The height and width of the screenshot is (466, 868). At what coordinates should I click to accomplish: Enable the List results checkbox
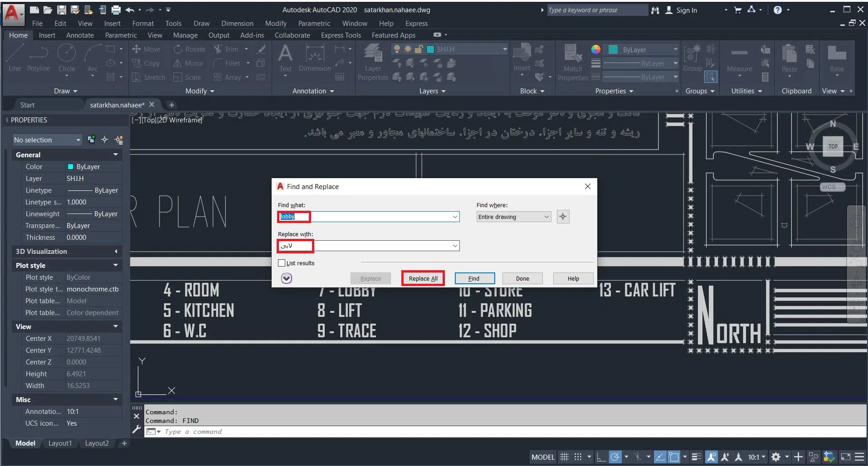click(282, 263)
